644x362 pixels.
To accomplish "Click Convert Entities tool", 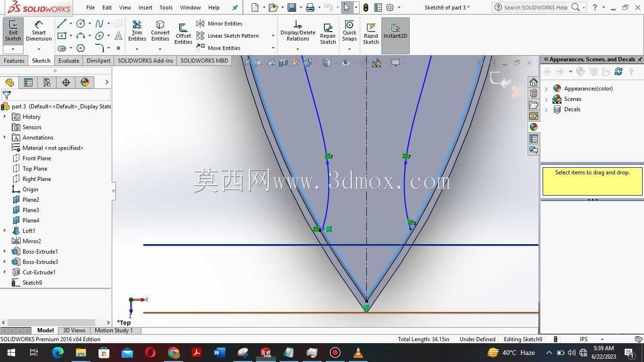I will tap(160, 31).
